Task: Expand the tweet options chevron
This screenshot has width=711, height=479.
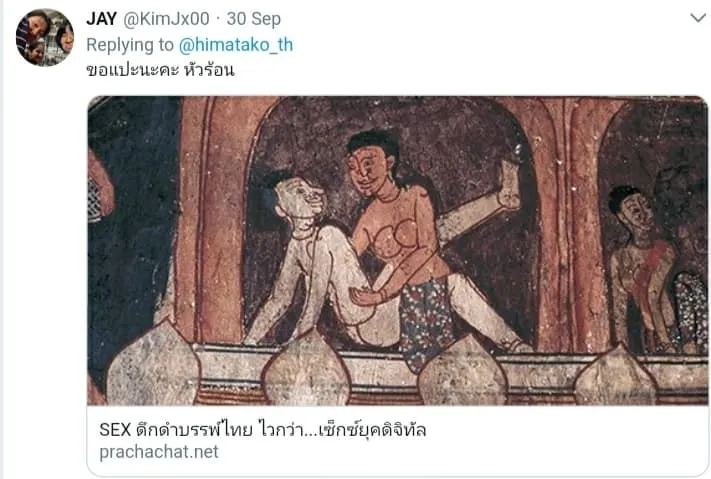Action: (698, 18)
